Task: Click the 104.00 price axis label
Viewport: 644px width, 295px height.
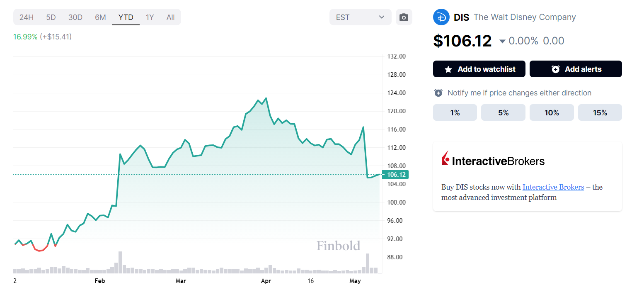Action: [397, 184]
